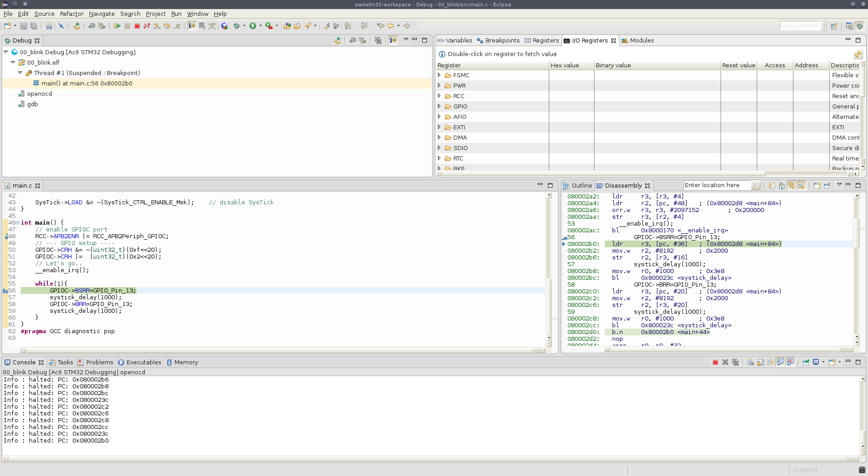Click the Step Into icon

pyautogui.click(x=156, y=26)
